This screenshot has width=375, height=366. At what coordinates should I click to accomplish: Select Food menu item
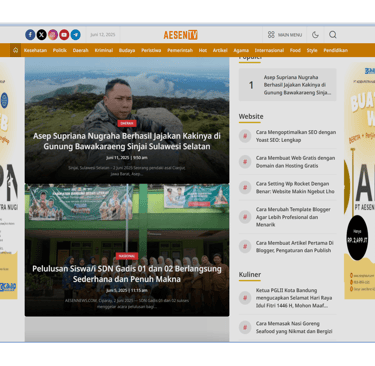(x=295, y=50)
